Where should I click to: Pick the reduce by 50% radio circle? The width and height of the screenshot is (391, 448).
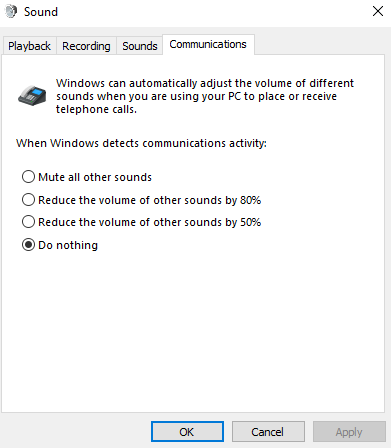[28, 222]
